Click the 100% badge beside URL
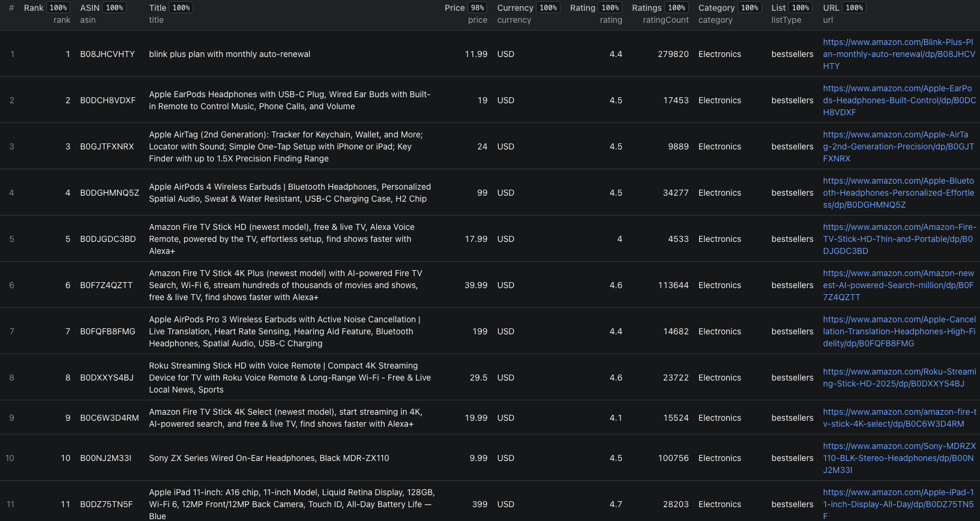Screen dimensions: 980x521 coord(855,8)
